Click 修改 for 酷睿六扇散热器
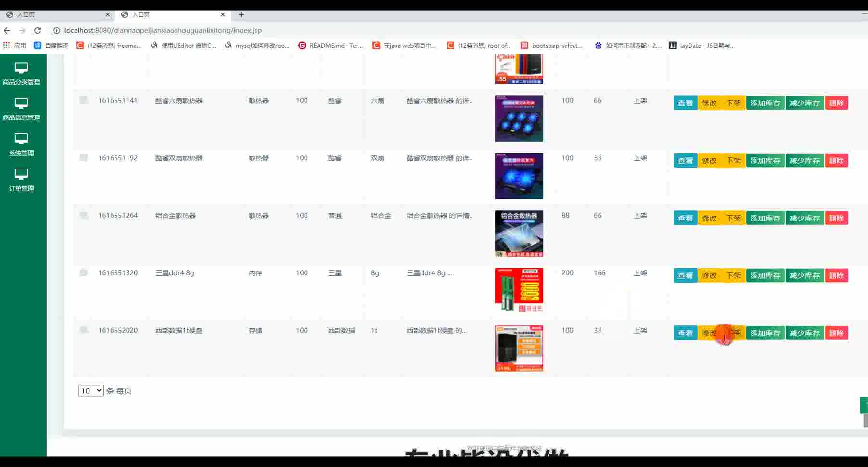 [709, 103]
